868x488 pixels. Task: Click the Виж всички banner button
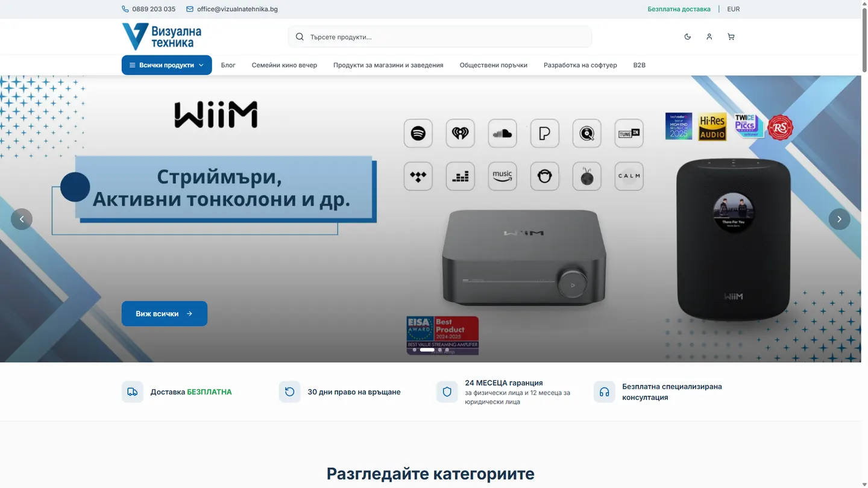point(165,314)
